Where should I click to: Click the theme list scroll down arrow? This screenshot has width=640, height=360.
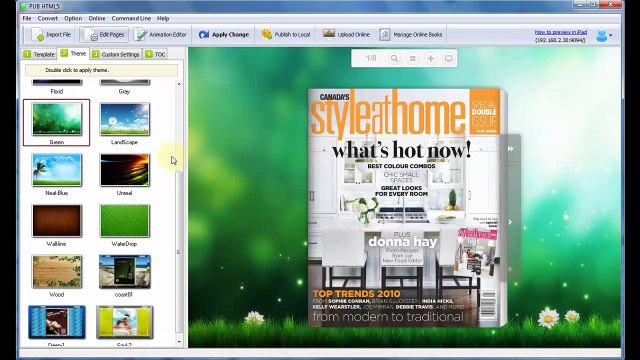[x=179, y=342]
